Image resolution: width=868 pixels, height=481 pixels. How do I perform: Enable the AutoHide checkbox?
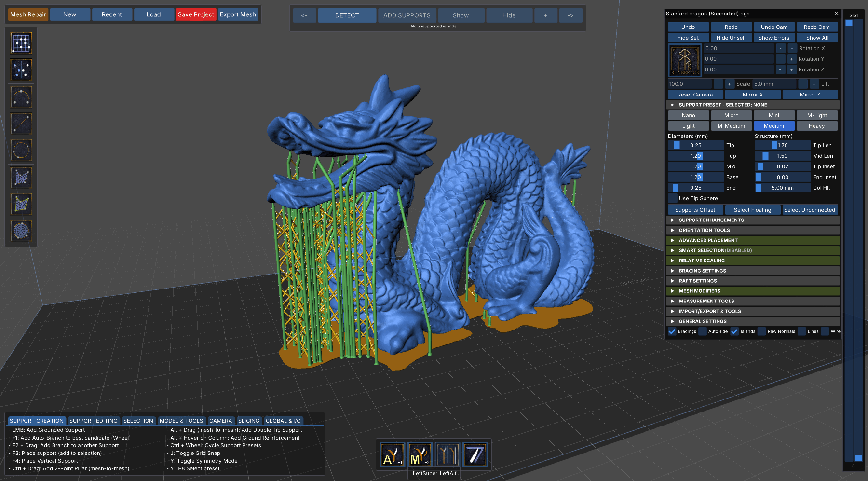[703, 331]
